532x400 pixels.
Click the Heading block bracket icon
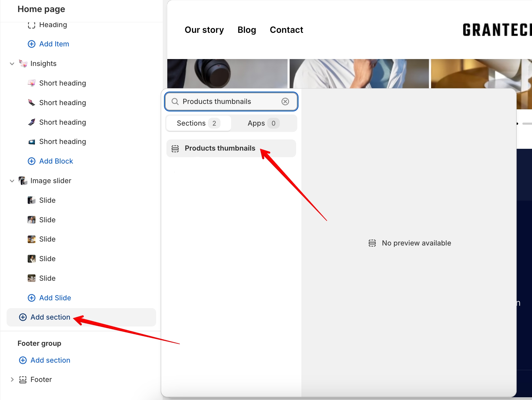(32, 25)
